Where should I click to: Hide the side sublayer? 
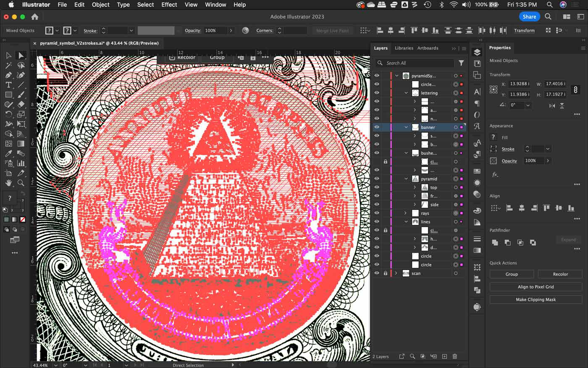pos(377,204)
